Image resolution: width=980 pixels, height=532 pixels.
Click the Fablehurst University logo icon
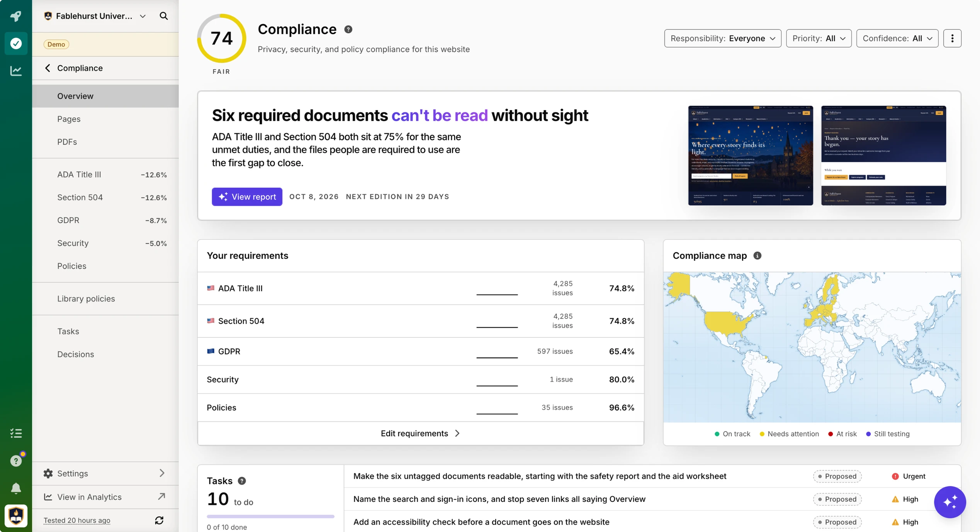(48, 16)
